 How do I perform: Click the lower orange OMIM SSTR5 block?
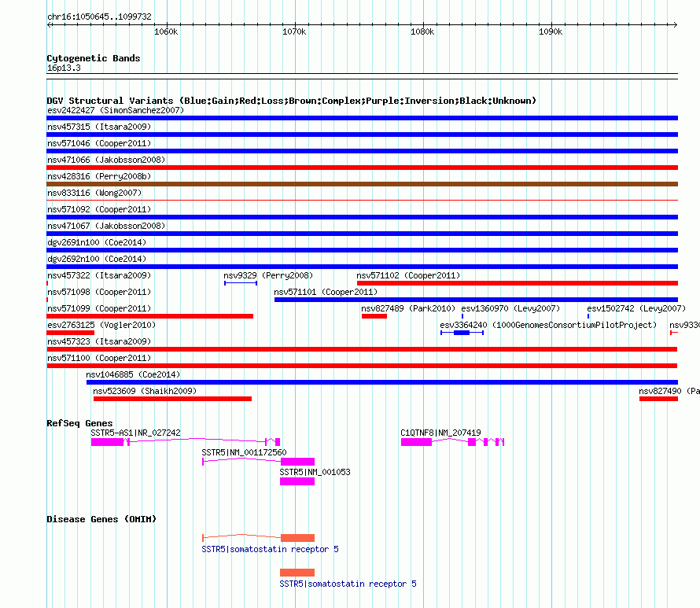(297, 573)
